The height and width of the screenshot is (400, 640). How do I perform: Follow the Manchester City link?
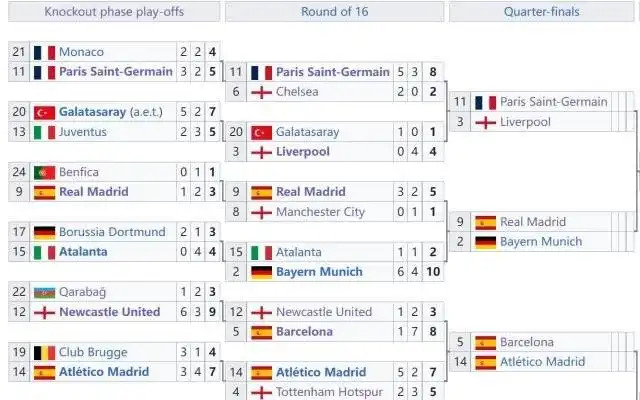[321, 212]
